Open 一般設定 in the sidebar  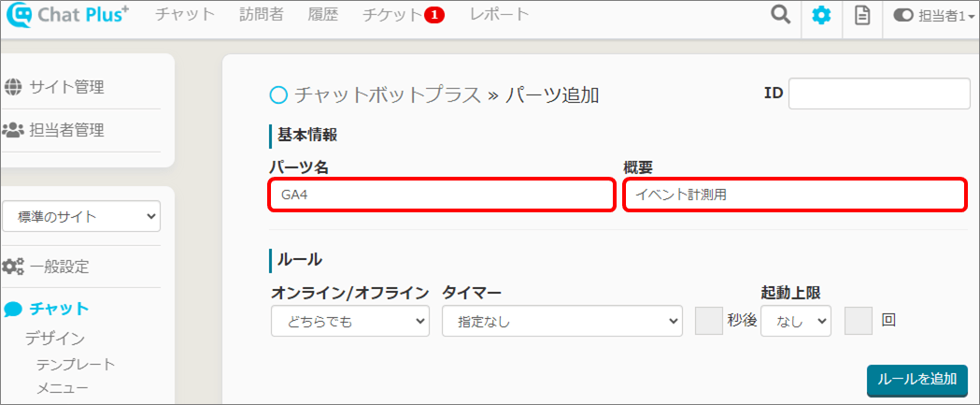point(60,267)
